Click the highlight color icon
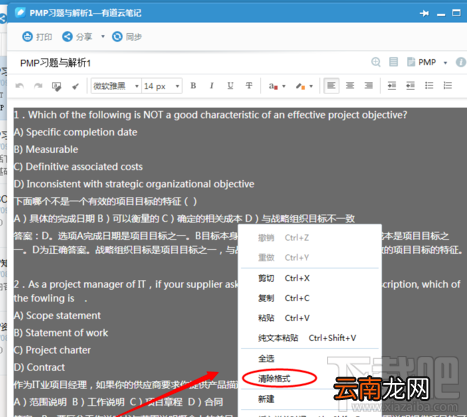Viewport: 467px width, 417px height. 300,86
